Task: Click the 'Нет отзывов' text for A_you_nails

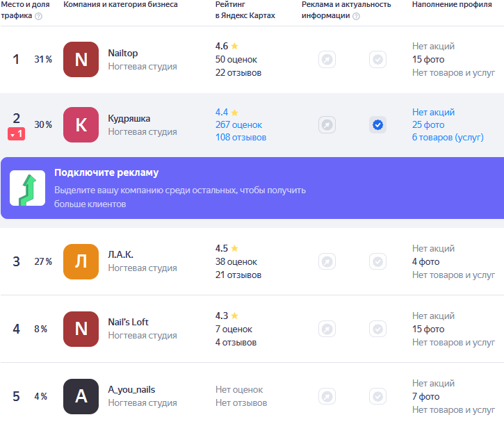Action: [241, 403]
